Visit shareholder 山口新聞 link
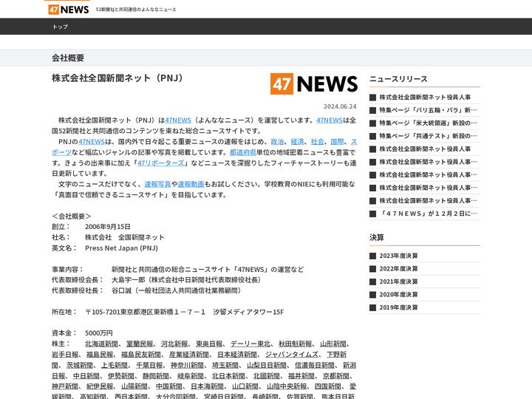The height and width of the screenshot is (399, 532). coord(245,386)
